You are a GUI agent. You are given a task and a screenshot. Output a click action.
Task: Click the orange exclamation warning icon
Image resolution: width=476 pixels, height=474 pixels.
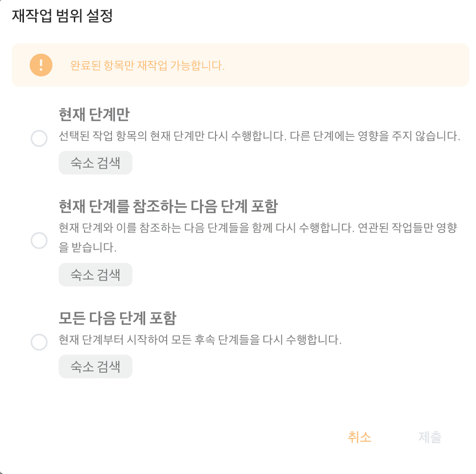point(41,65)
